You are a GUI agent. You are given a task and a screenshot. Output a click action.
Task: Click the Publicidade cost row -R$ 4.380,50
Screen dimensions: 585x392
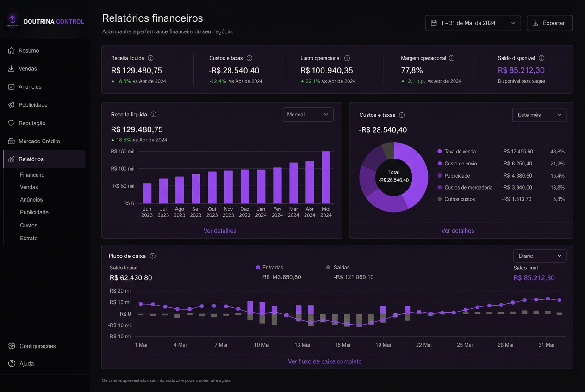[x=501, y=176]
